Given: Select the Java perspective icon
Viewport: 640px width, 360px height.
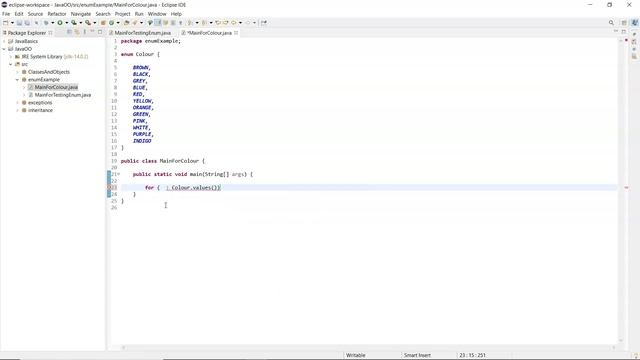Looking at the screenshot, I should 635,23.
